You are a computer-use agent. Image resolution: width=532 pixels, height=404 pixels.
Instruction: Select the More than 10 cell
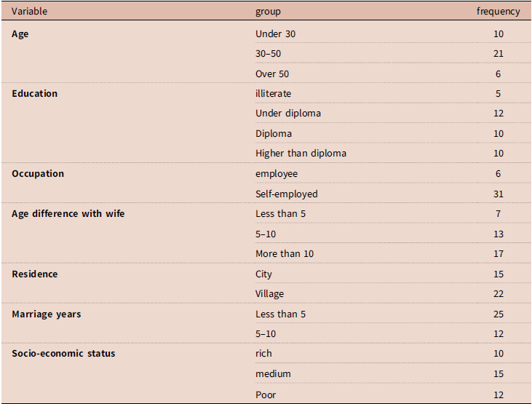pos(285,253)
